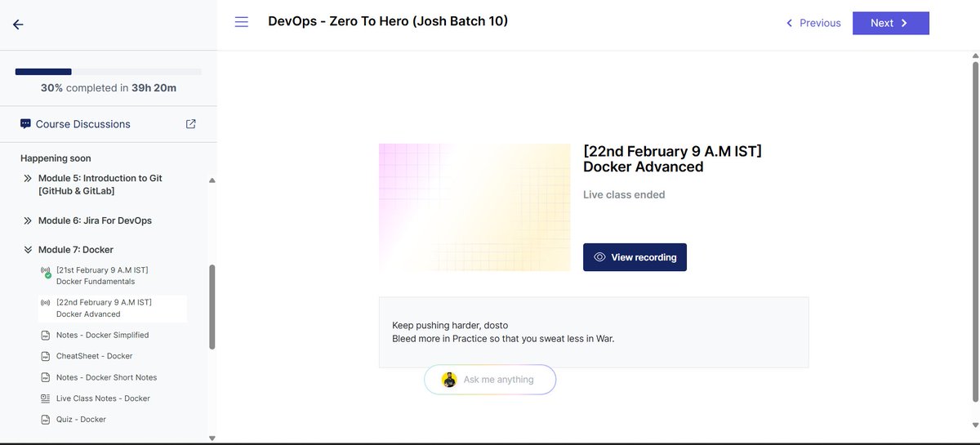Select Notes - Docker Simplified item
The height and width of the screenshot is (445, 980).
[x=102, y=336]
